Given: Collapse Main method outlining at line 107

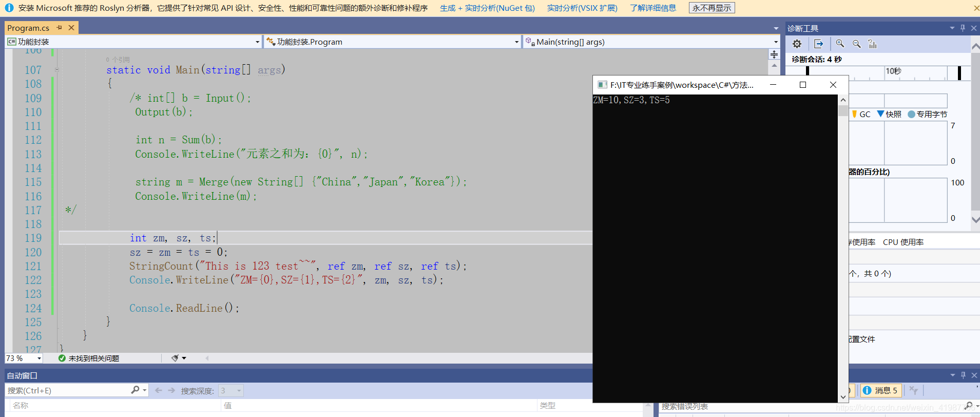Looking at the screenshot, I should pyautogui.click(x=57, y=70).
